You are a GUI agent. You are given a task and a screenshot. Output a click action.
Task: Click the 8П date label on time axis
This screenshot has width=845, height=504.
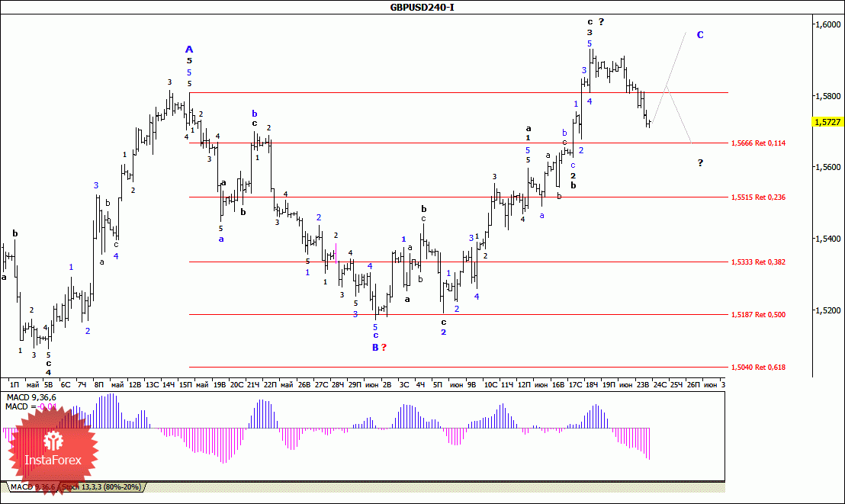[x=98, y=385]
